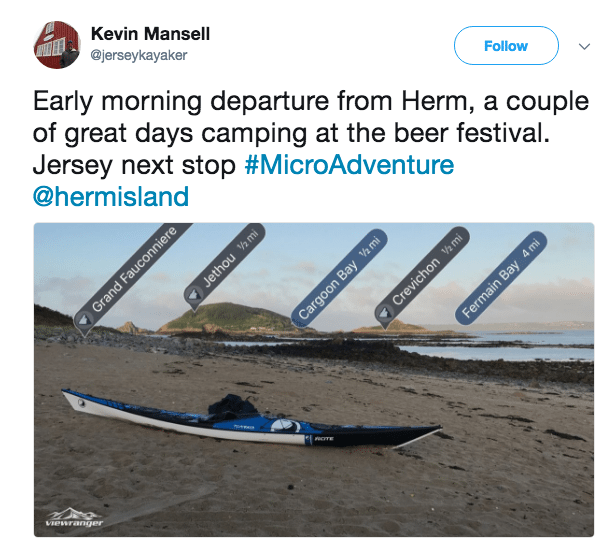This screenshot has height=545, width=613.
Task: Click the ViewRanger logo watermark
Action: click(x=74, y=517)
